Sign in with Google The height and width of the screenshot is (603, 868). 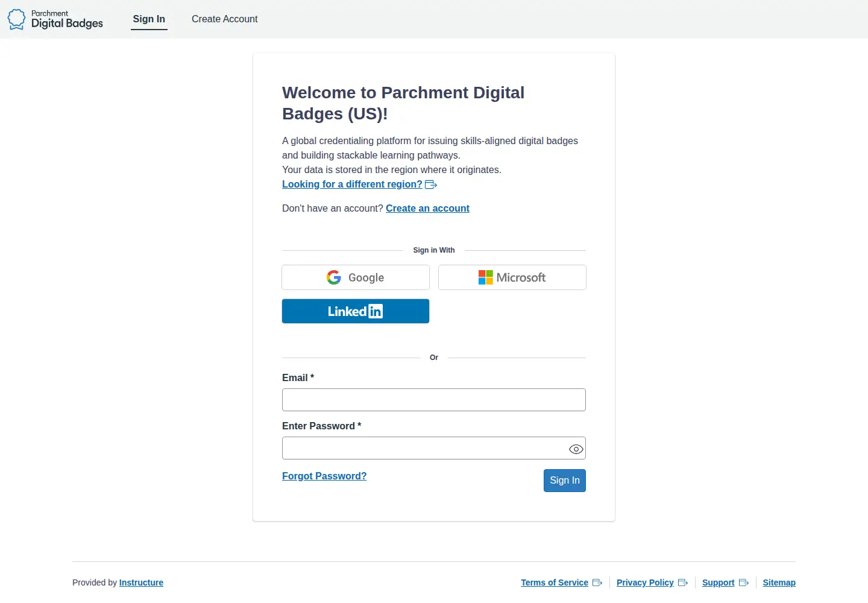(356, 277)
